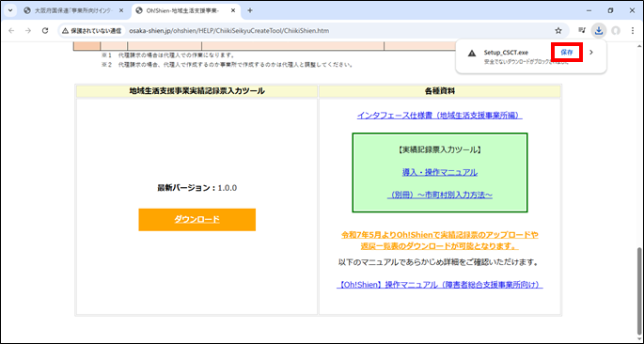Restore down the browser window

pyautogui.click(x=611, y=10)
